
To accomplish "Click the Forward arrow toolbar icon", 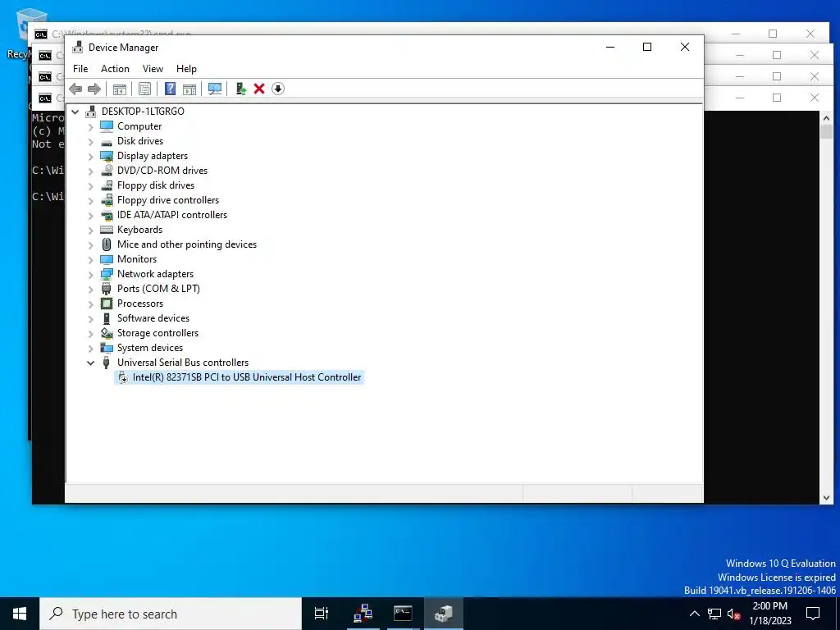I will coord(94,89).
